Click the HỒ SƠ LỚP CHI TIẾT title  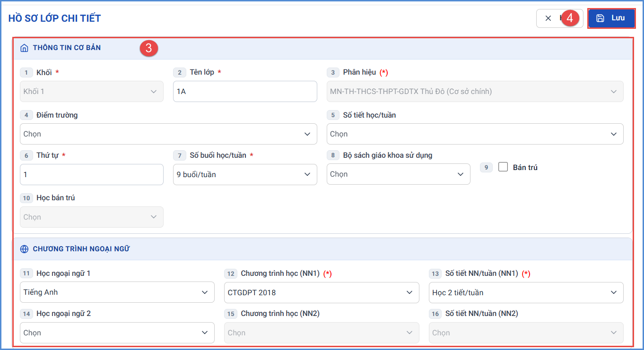[x=54, y=18]
